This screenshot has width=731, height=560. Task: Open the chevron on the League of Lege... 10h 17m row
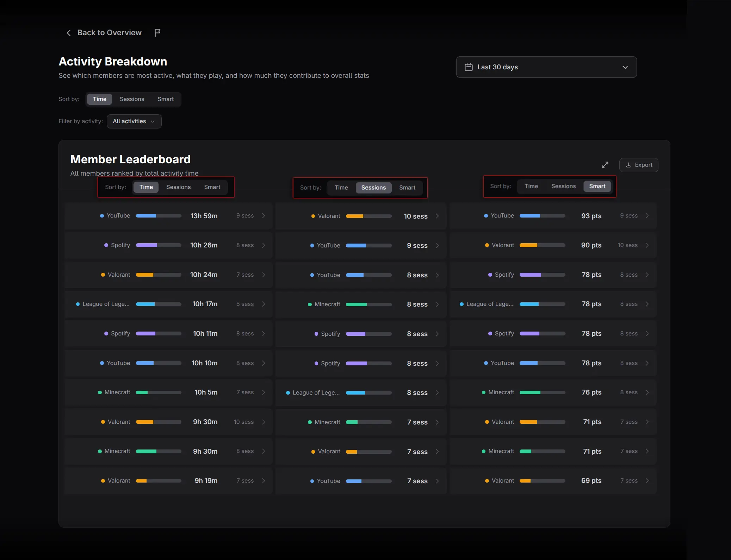tap(264, 304)
